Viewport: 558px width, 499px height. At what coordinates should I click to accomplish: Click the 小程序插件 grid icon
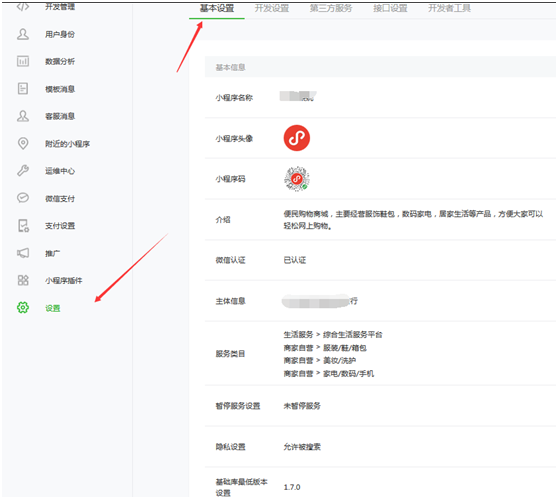[x=23, y=280]
